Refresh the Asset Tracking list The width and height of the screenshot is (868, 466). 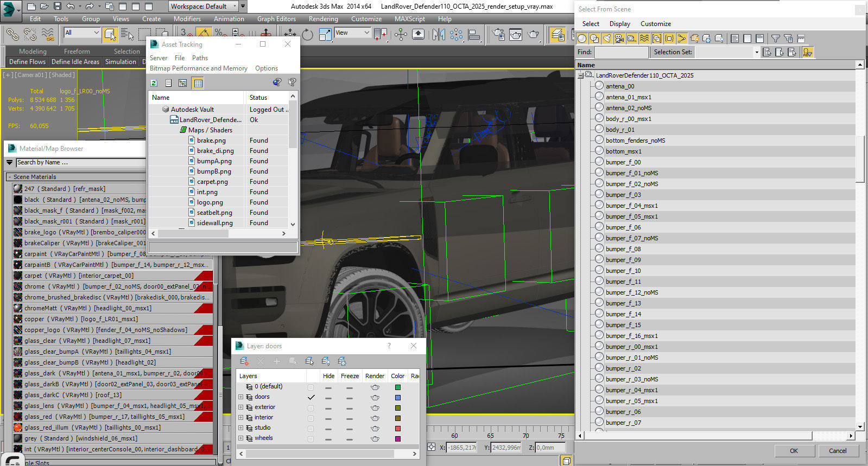point(154,83)
